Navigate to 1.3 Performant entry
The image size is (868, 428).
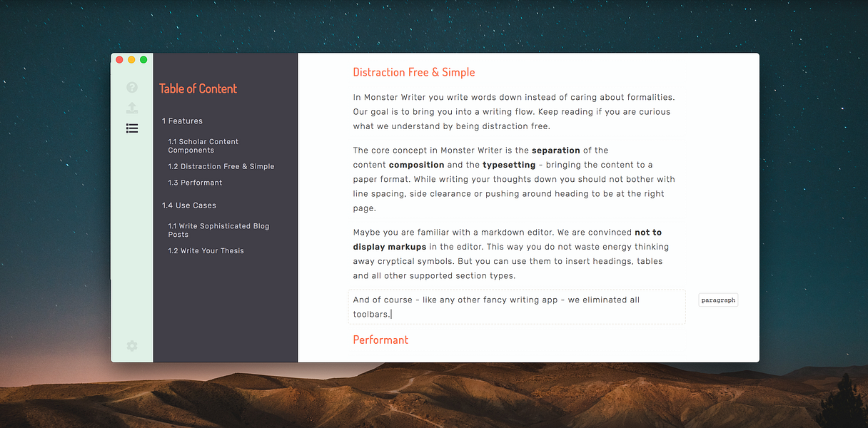tap(195, 183)
